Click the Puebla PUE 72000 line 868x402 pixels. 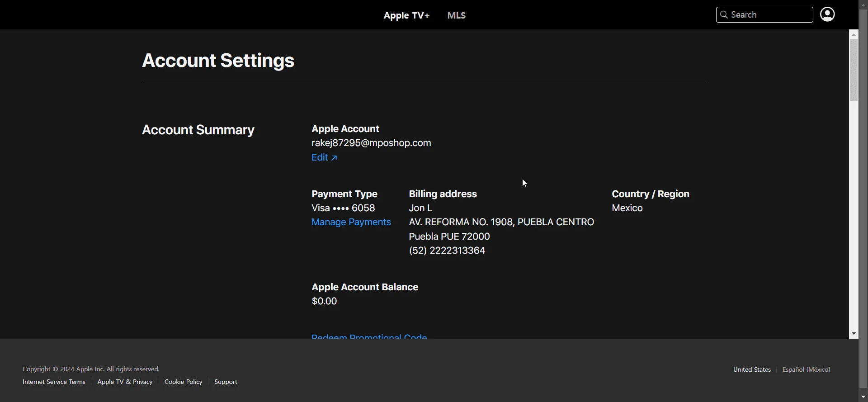(x=449, y=236)
